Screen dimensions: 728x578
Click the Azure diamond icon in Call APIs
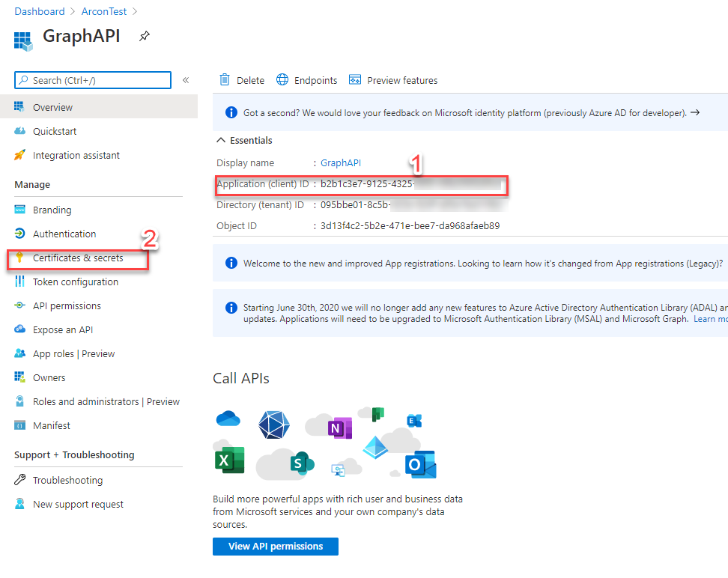375,448
